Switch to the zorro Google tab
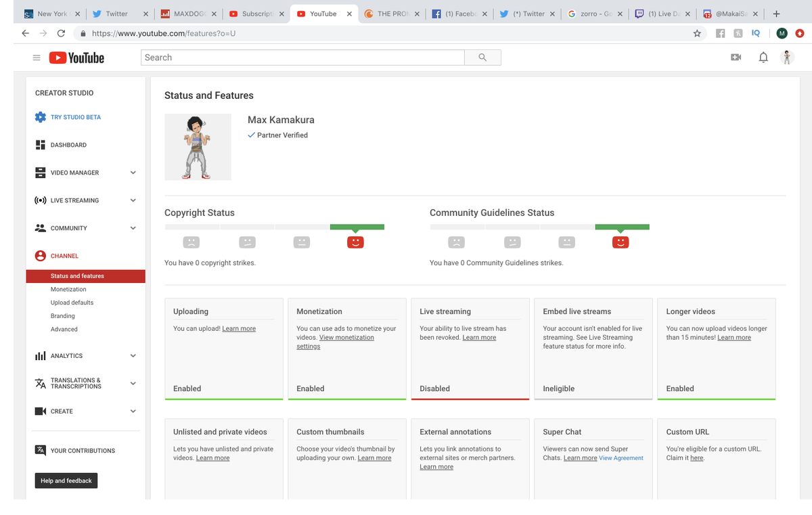This screenshot has width=812, height=515. tap(594, 14)
